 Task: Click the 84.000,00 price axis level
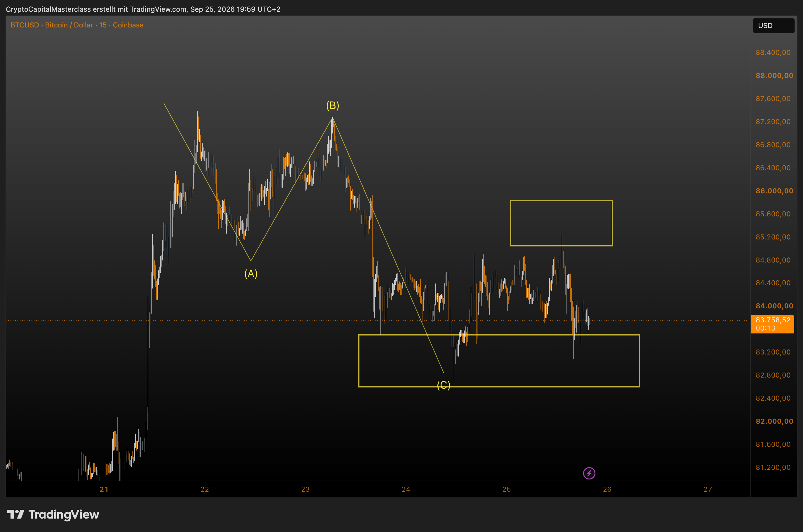tap(774, 306)
